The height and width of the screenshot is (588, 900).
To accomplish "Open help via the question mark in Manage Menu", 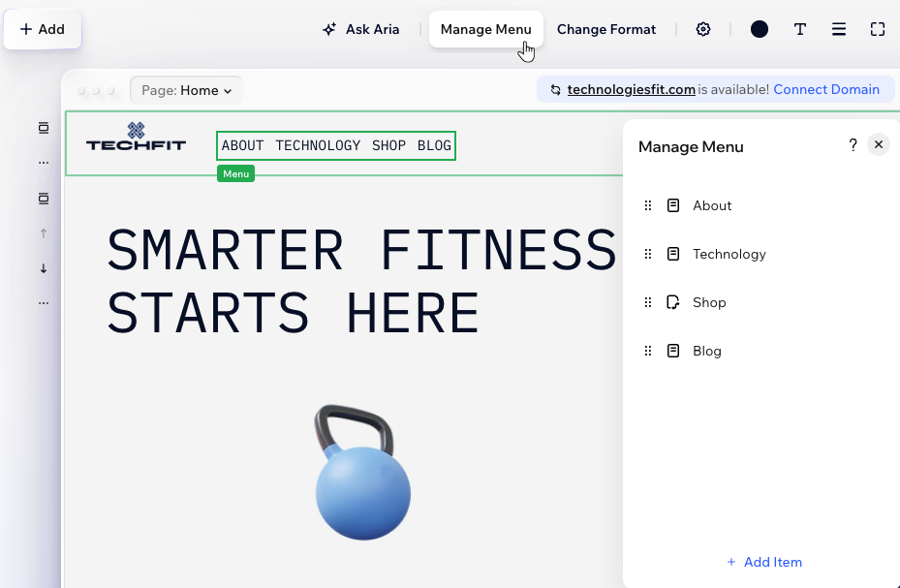I will pyautogui.click(x=853, y=145).
